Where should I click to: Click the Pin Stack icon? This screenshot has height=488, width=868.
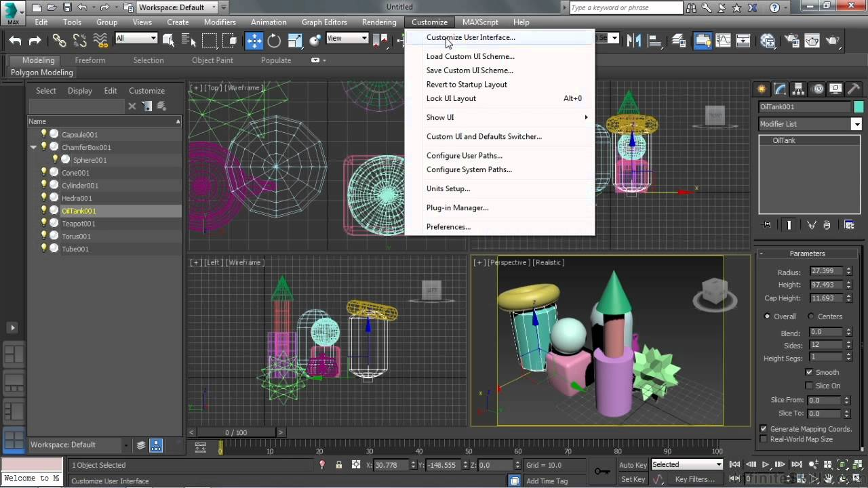(767, 225)
